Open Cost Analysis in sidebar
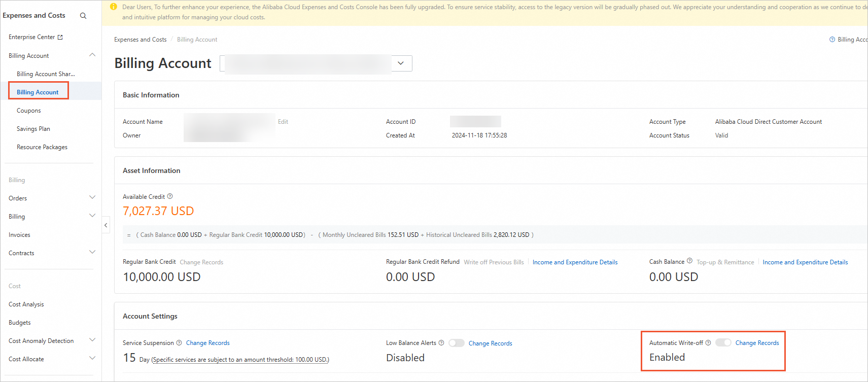Viewport: 868px width, 382px height. click(x=26, y=304)
